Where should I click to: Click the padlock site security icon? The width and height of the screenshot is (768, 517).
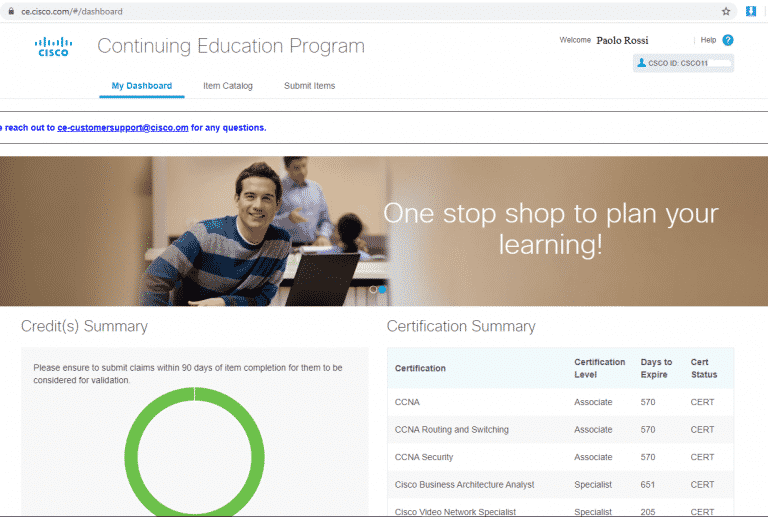[11, 11]
